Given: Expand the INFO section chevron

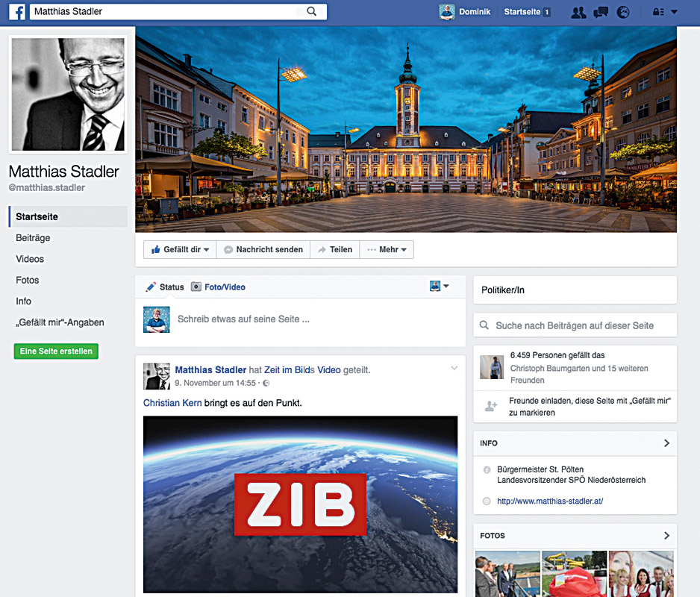Looking at the screenshot, I should pyautogui.click(x=666, y=443).
